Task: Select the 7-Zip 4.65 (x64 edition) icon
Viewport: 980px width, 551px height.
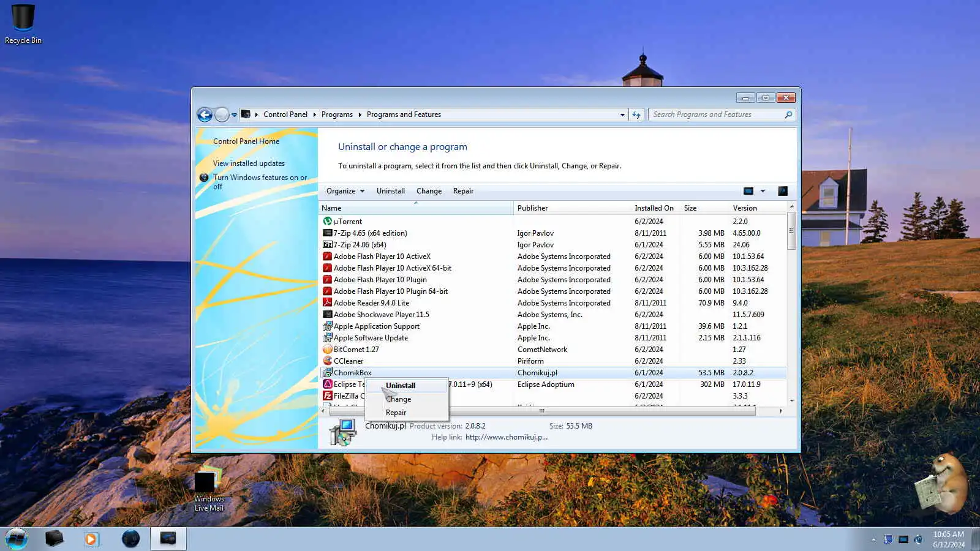Action: coord(328,233)
